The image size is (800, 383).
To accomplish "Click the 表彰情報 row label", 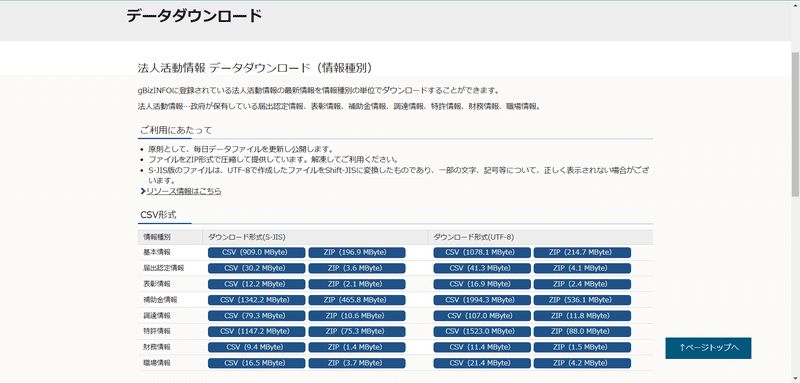I will (x=157, y=284).
